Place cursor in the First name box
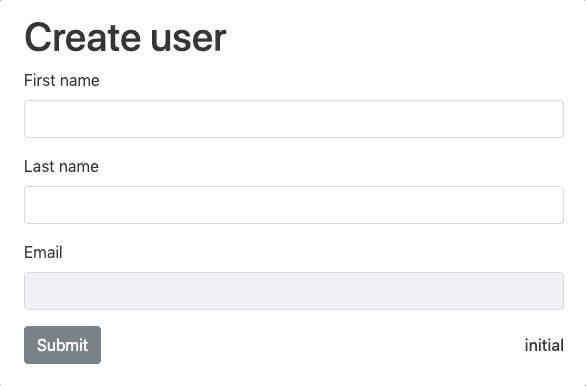The image size is (586, 386). 294,119
